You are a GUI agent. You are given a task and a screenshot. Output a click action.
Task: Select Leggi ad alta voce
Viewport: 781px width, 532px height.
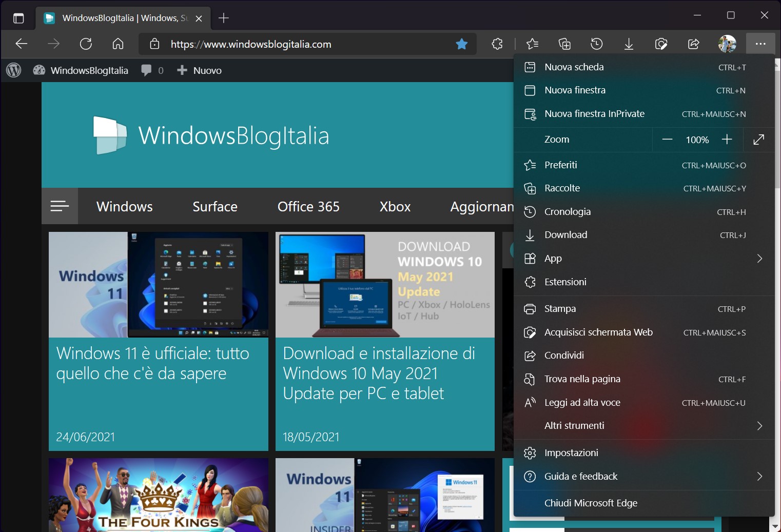point(644,403)
